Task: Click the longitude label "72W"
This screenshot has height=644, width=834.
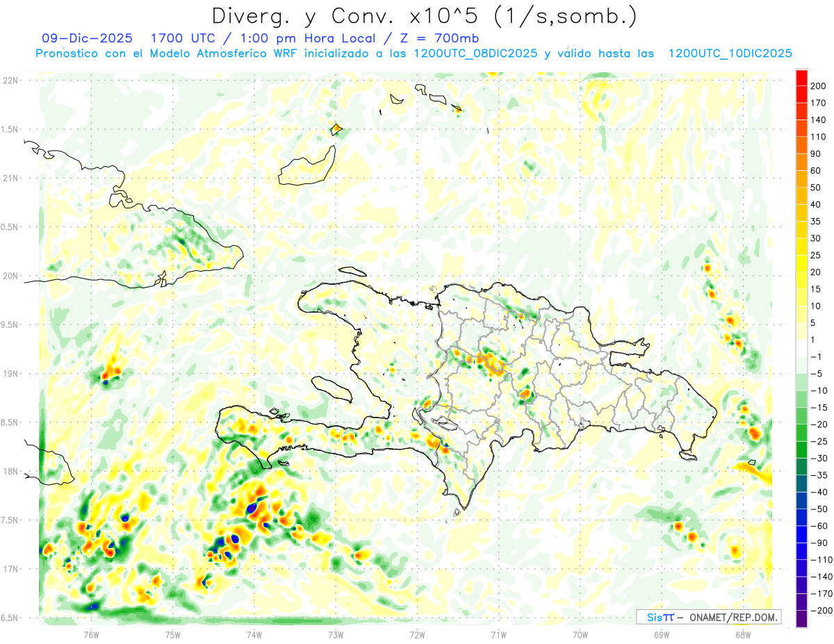Action: click(x=417, y=634)
